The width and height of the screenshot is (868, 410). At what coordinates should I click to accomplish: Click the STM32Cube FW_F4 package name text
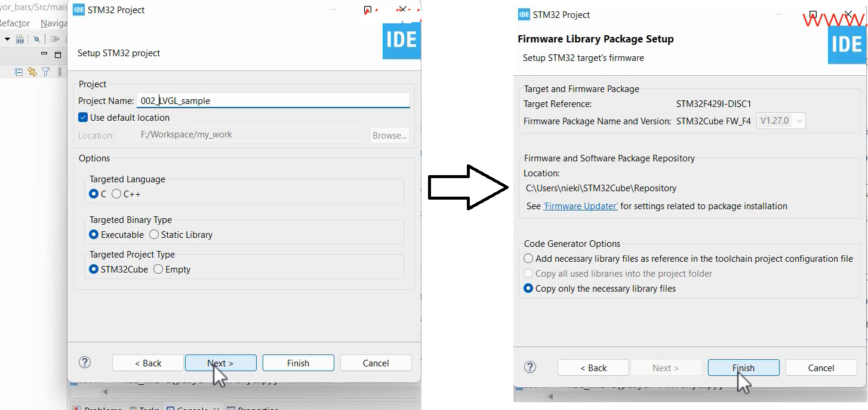coord(713,121)
